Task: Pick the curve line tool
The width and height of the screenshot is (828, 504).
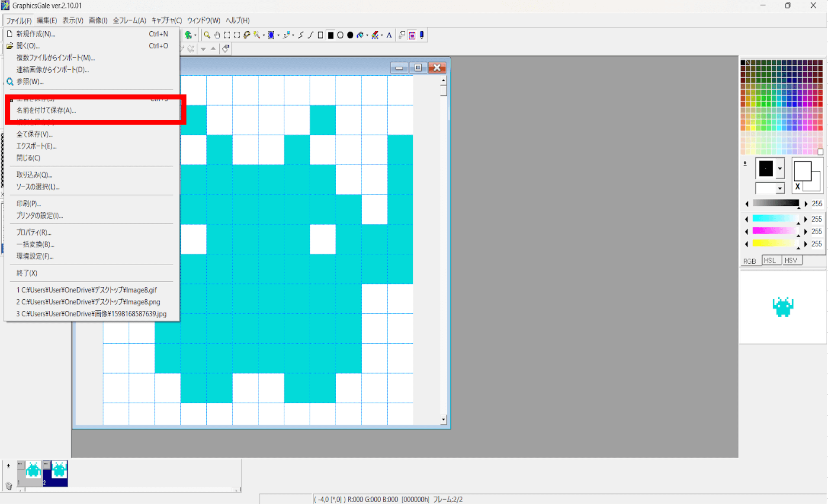Action: (311, 35)
